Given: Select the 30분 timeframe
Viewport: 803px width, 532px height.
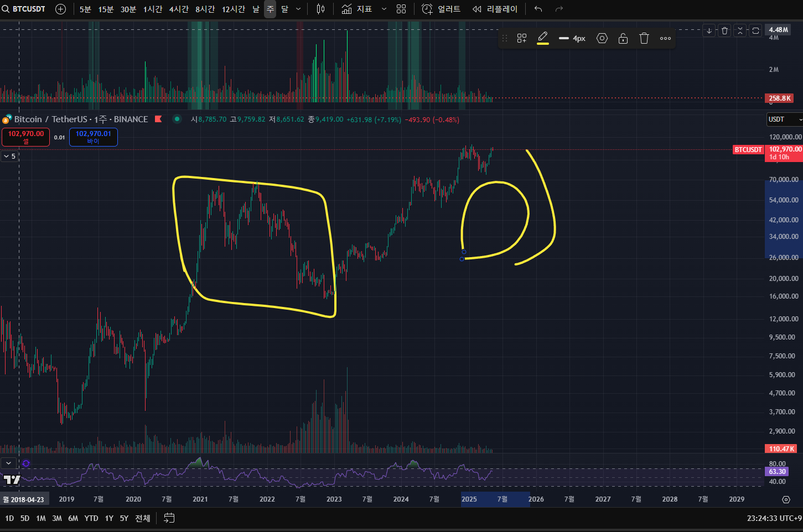Looking at the screenshot, I should point(128,9).
